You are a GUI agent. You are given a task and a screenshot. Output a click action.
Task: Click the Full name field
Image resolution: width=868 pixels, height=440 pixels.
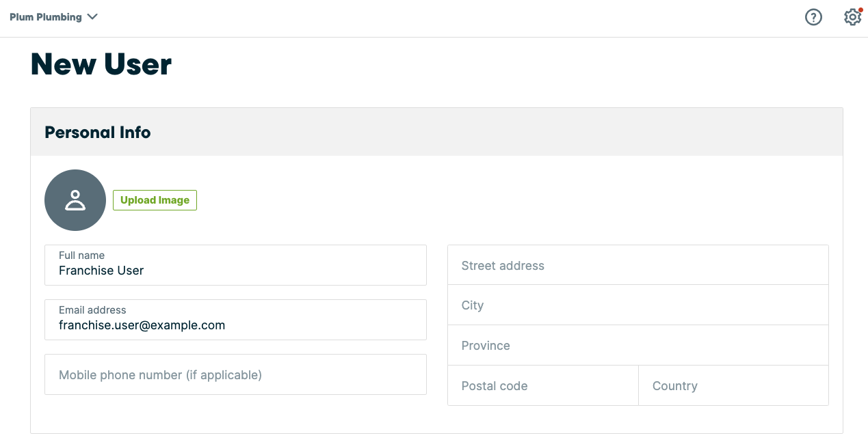coord(235,265)
